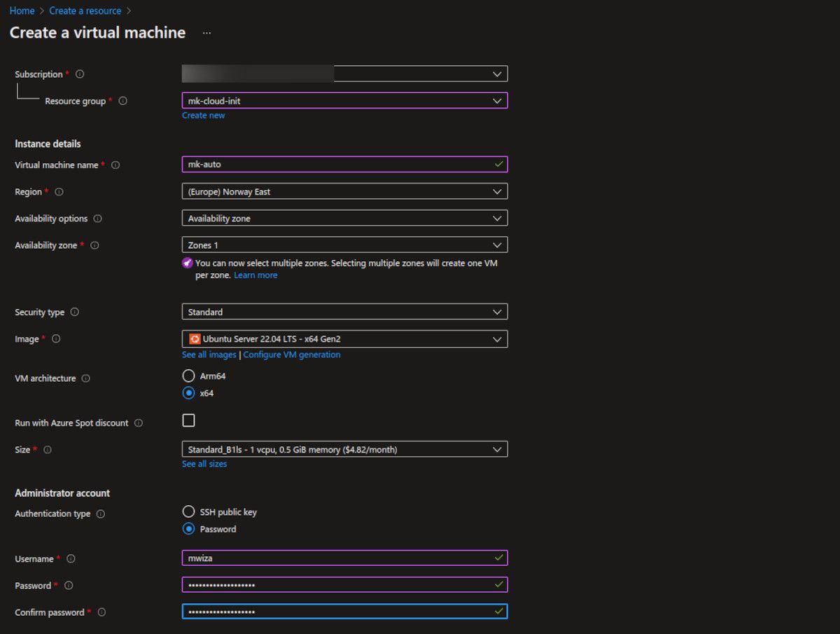Select the Arm64 architecture radio button
The height and width of the screenshot is (634, 840).
188,376
